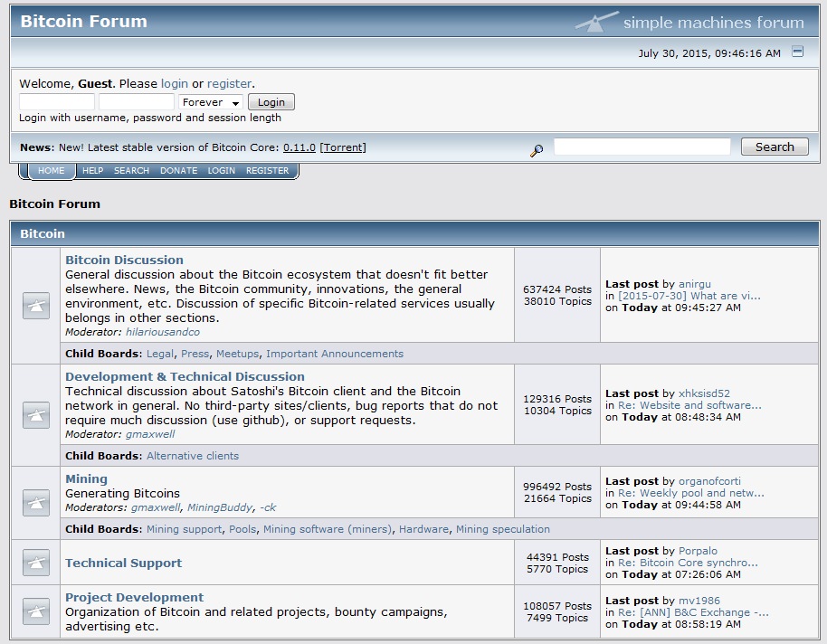Click the Mining board status icon
The image size is (827, 644).
[36, 503]
